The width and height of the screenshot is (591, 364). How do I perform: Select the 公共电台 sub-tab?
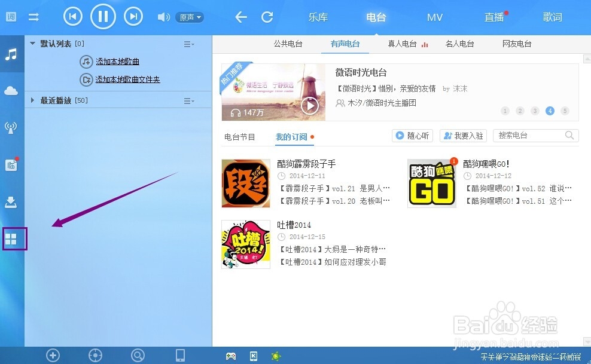(288, 44)
